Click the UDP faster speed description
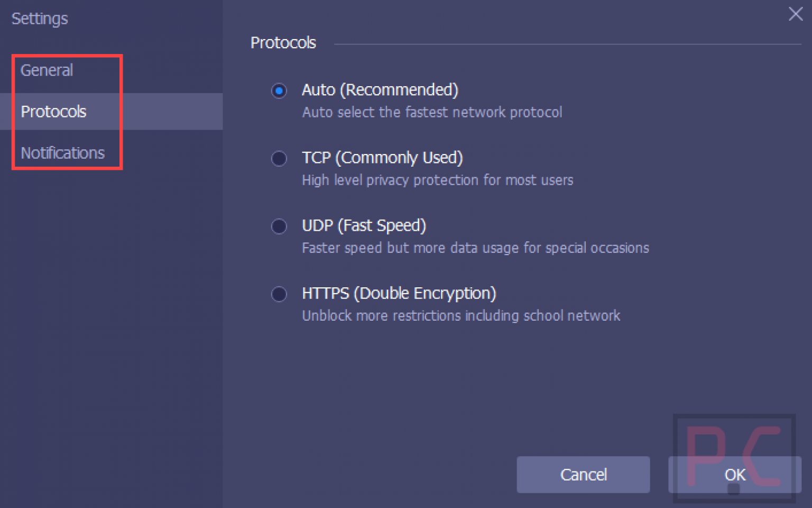 [x=475, y=248]
